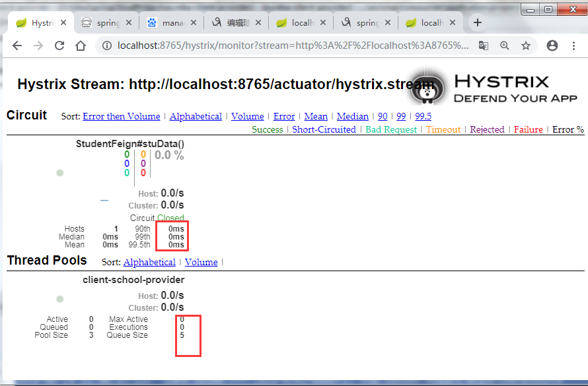Click the client-school-provider thread pool name
This screenshot has height=386, width=588.
(x=133, y=280)
